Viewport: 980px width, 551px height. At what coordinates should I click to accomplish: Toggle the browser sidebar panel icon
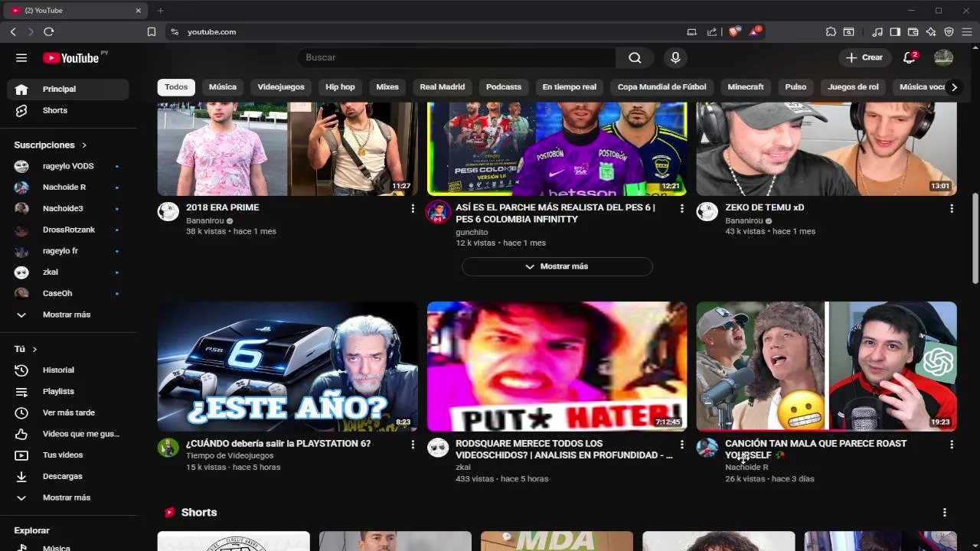point(895,31)
